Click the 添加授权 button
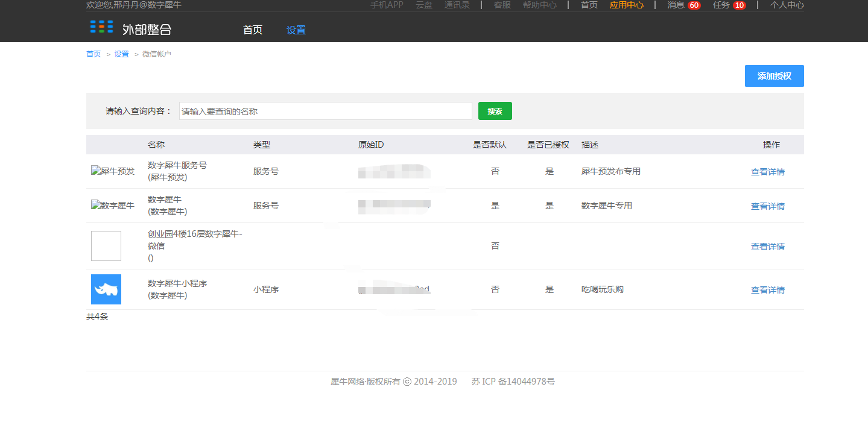 [775, 76]
